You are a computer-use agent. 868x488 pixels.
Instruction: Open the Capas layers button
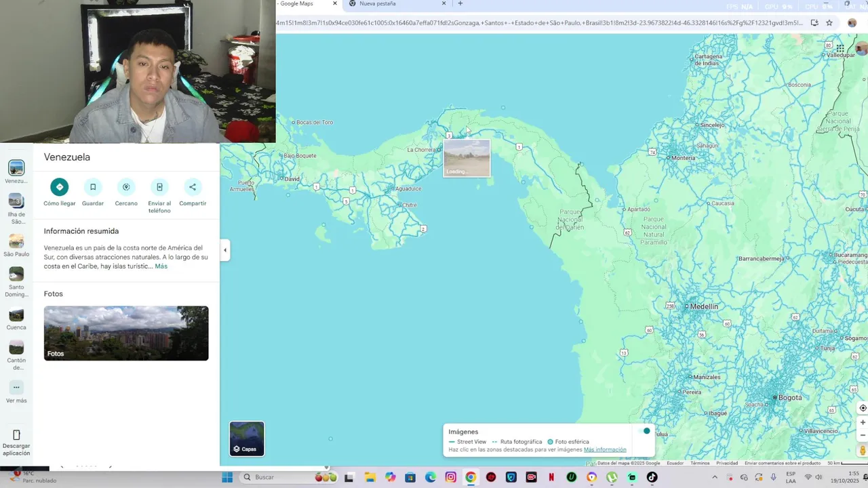click(247, 439)
